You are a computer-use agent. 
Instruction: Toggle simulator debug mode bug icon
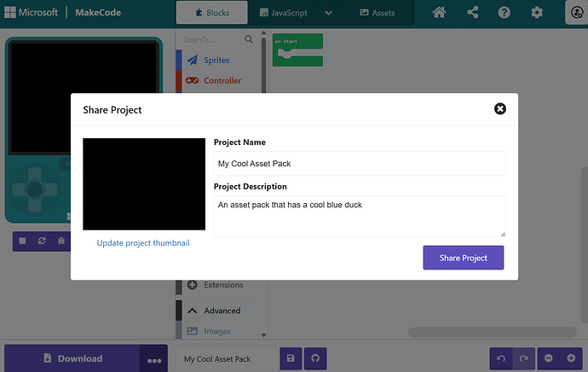(61, 241)
